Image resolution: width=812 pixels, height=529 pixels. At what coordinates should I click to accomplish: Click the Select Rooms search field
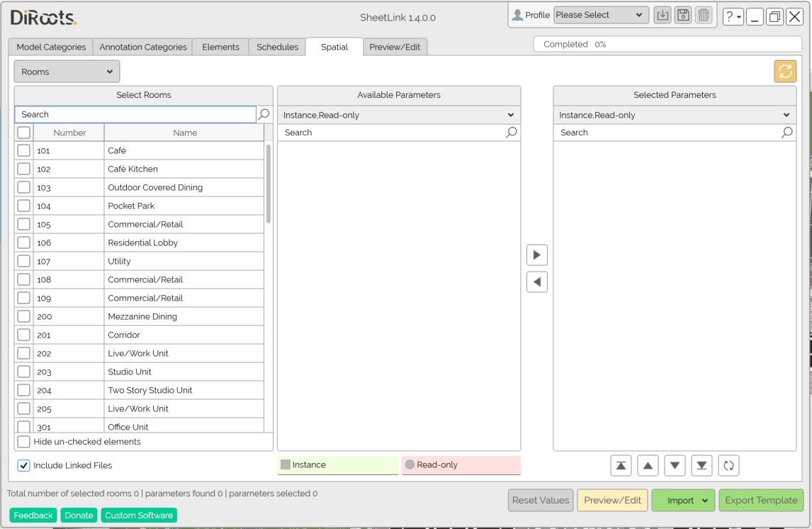[x=135, y=114]
